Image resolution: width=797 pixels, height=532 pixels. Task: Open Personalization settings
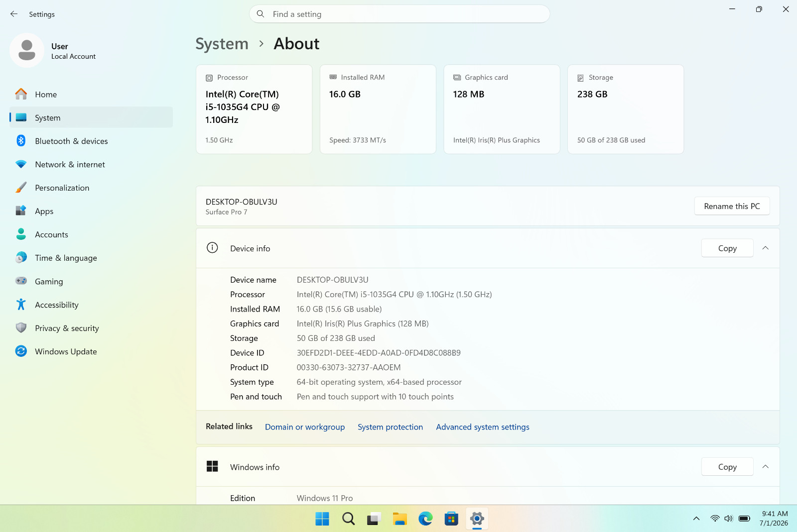coord(91,188)
